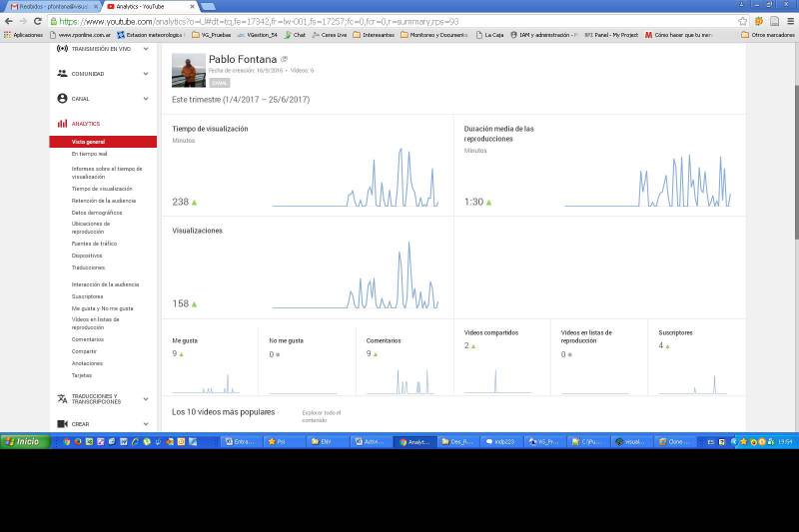Open the Chrome menu icon
Viewport: 799px width, 532px height.
click(x=790, y=21)
